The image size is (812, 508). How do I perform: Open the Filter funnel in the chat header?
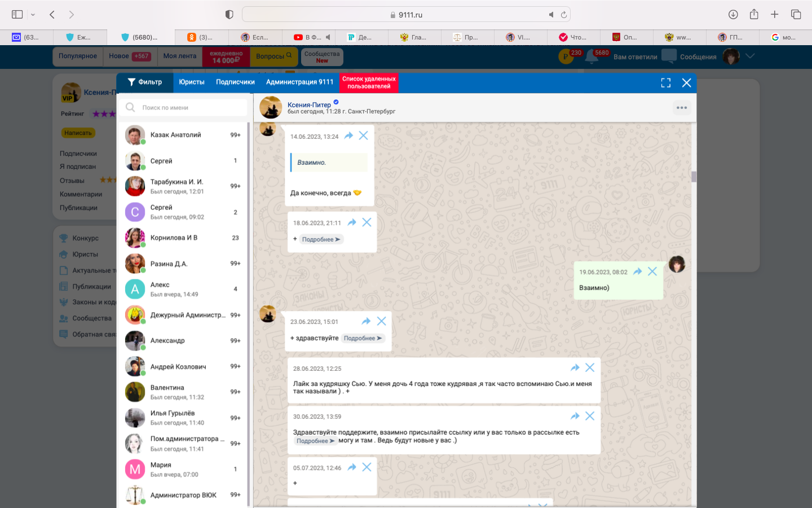click(144, 82)
